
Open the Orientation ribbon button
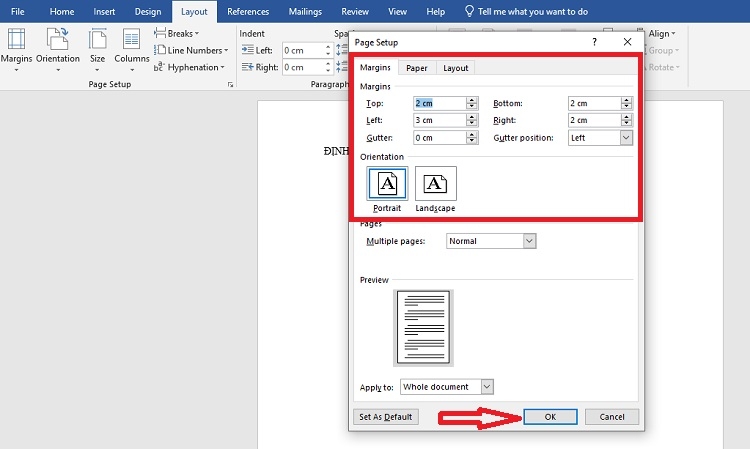[58, 46]
